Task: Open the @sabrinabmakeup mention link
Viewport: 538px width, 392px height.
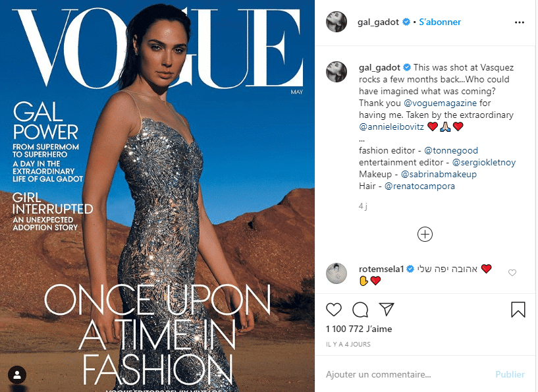Action: pos(439,174)
